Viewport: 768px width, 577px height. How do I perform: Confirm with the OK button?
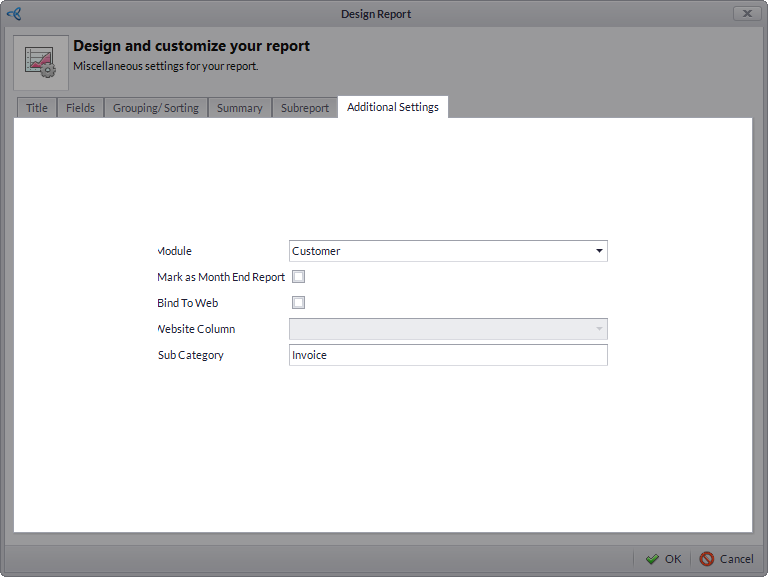[664, 559]
